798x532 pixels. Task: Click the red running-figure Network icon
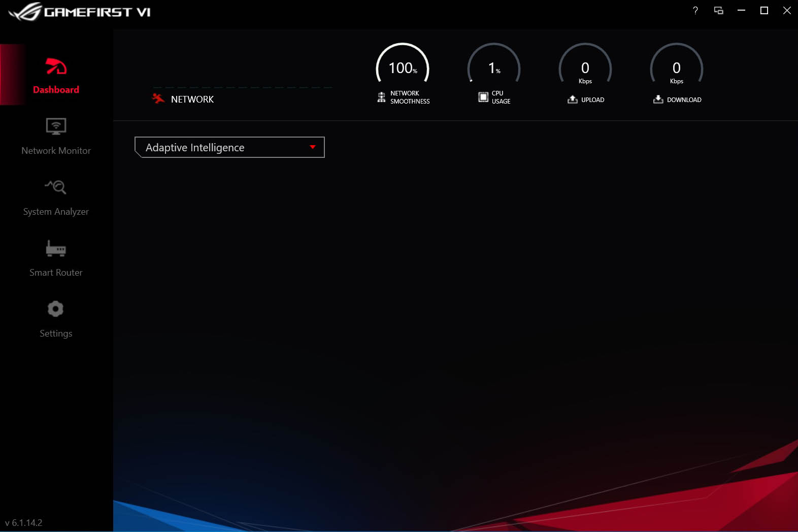(158, 98)
